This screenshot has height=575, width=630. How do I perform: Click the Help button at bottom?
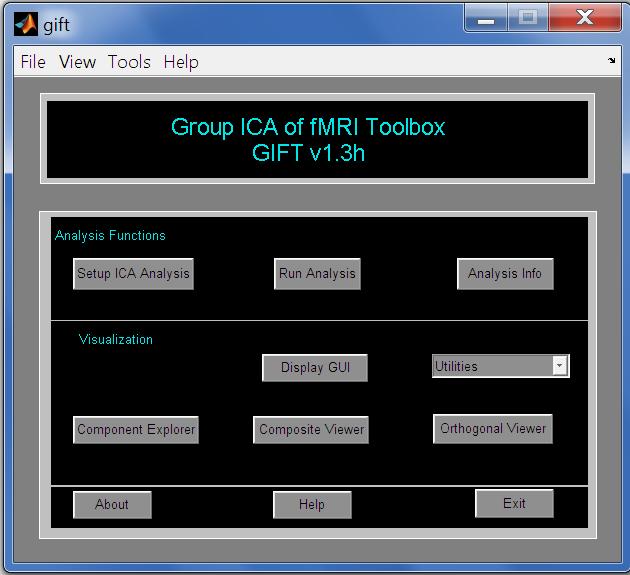pos(312,505)
